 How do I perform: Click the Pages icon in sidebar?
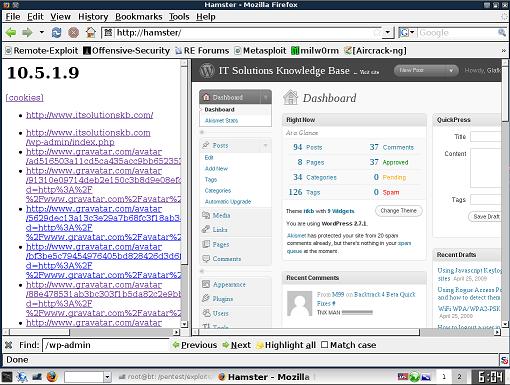click(206, 244)
